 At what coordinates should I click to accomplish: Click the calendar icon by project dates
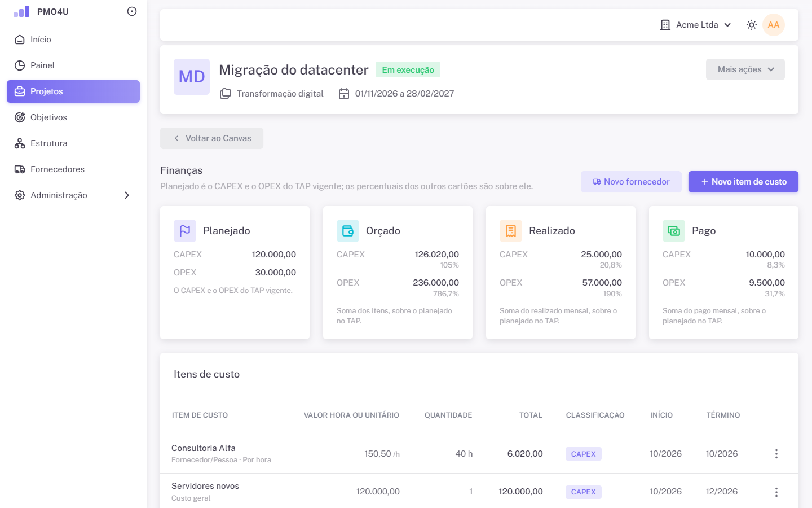tap(344, 94)
